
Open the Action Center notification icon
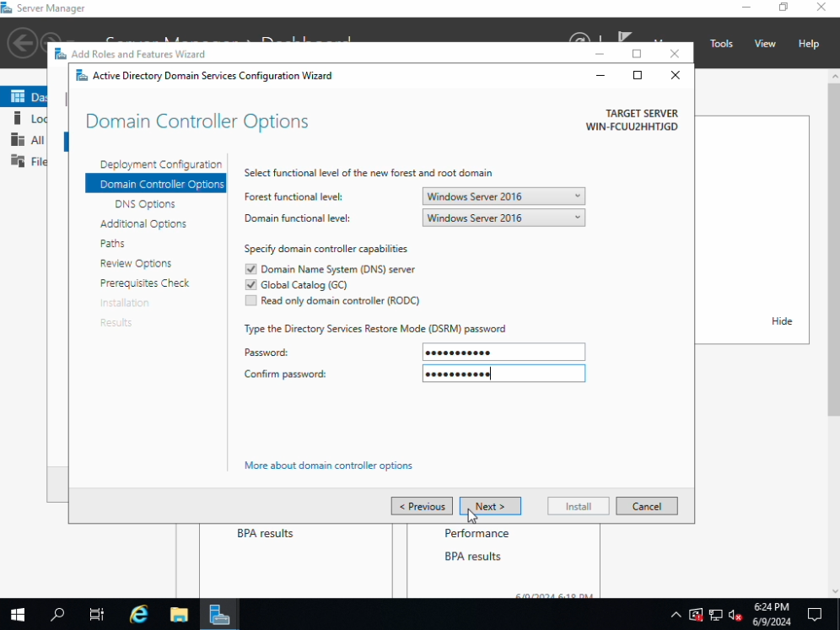(815, 615)
